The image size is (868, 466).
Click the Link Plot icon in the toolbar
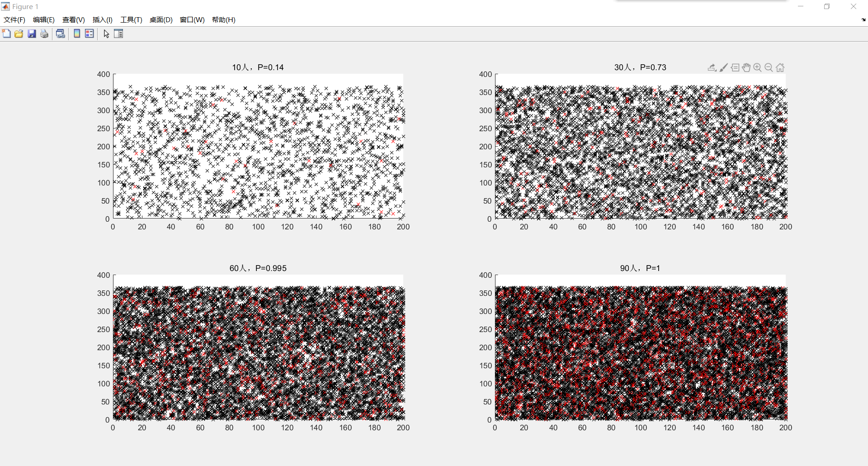(x=60, y=34)
